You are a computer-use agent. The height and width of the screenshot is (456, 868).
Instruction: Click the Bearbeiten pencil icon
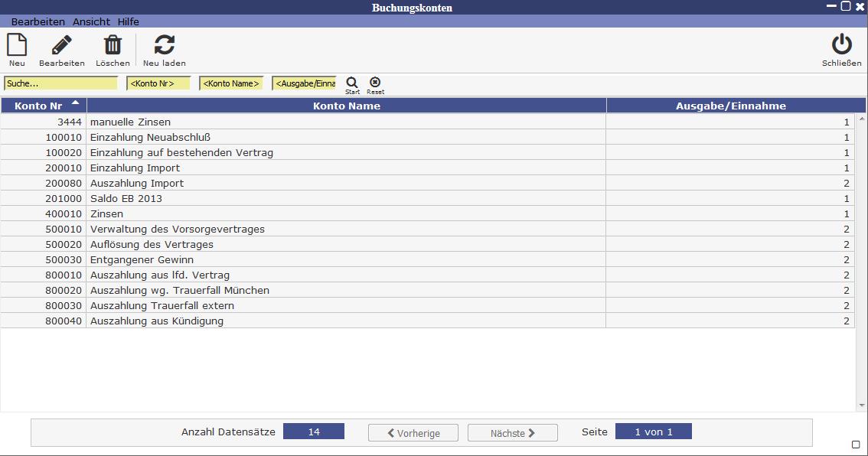(62, 45)
